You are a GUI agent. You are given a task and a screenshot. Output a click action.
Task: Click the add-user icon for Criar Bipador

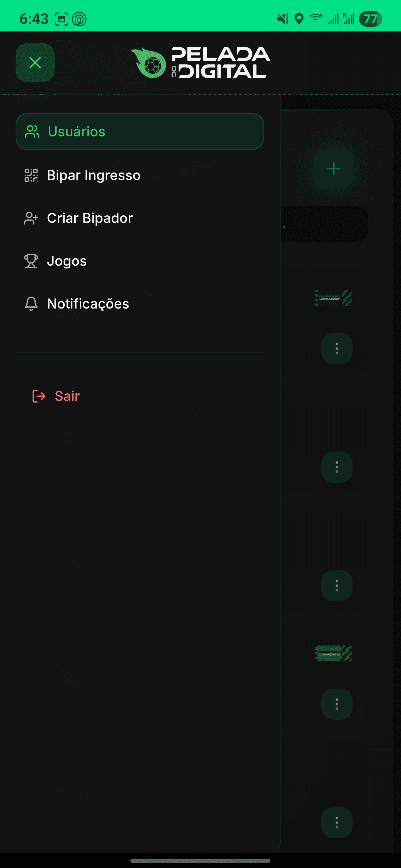pos(31,218)
